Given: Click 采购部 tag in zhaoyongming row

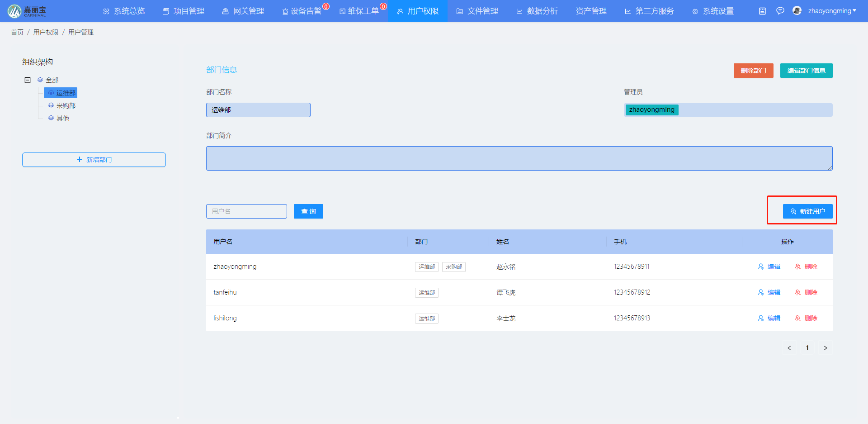Looking at the screenshot, I should click(x=454, y=267).
